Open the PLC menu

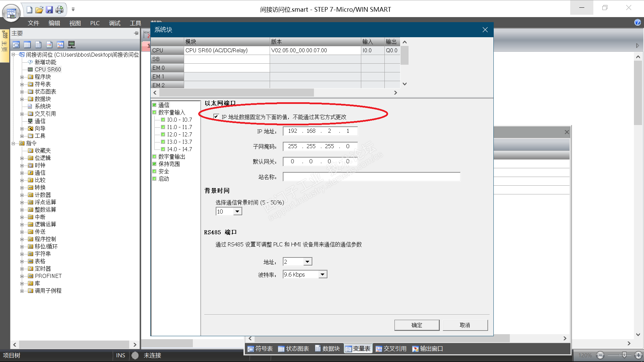pos(95,23)
